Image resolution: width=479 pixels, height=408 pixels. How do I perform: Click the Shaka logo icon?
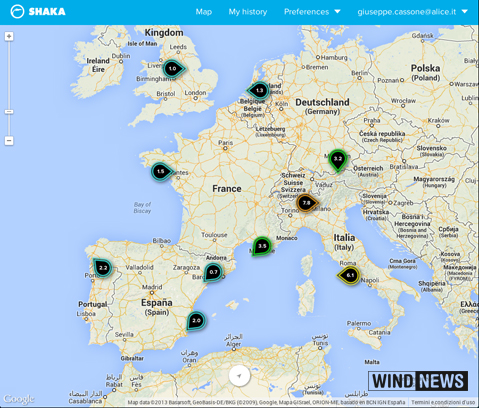17,12
